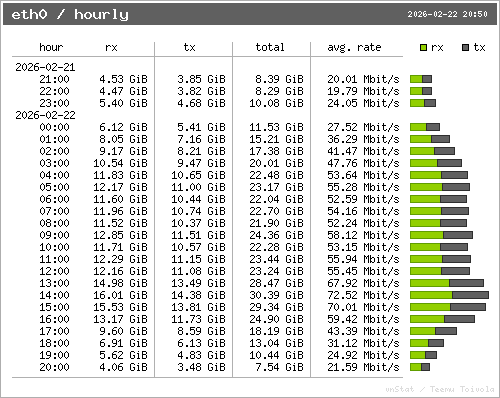Click the total value '28.47 GiB'
500x398 pixels.
tap(276, 283)
